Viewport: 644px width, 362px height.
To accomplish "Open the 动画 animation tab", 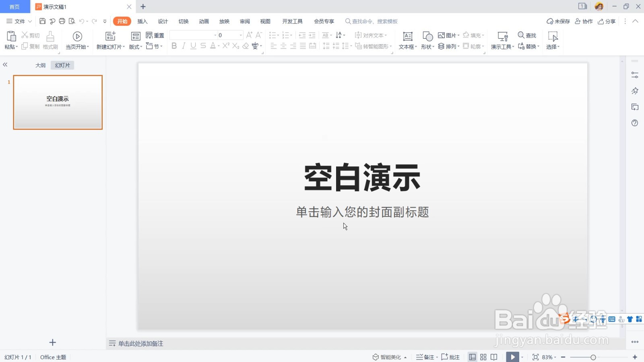I will (204, 21).
